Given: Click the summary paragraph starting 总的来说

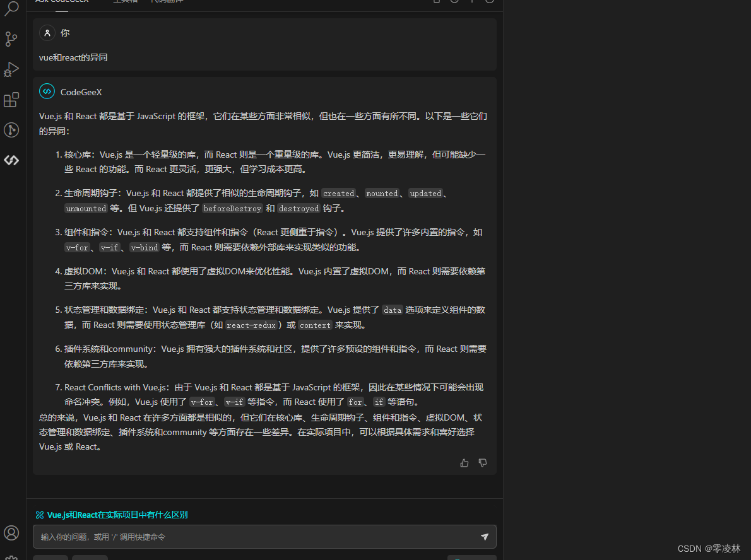Looking at the screenshot, I should [x=261, y=432].
